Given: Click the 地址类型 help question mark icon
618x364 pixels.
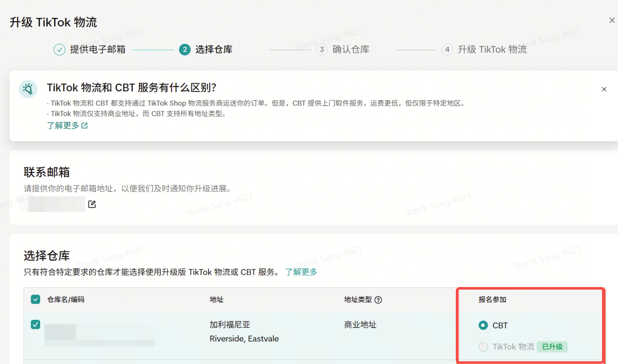Looking at the screenshot, I should tap(378, 300).
